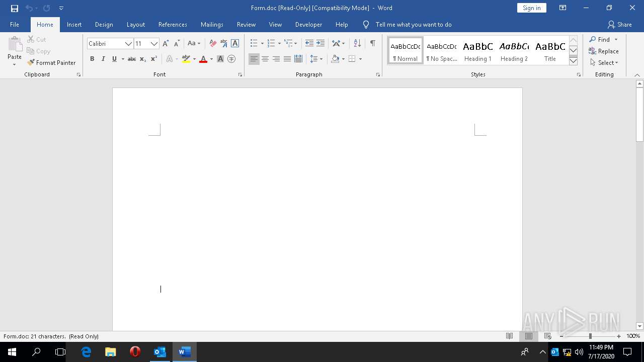
Task: Apply the red font color swatch
Action: [x=203, y=59]
